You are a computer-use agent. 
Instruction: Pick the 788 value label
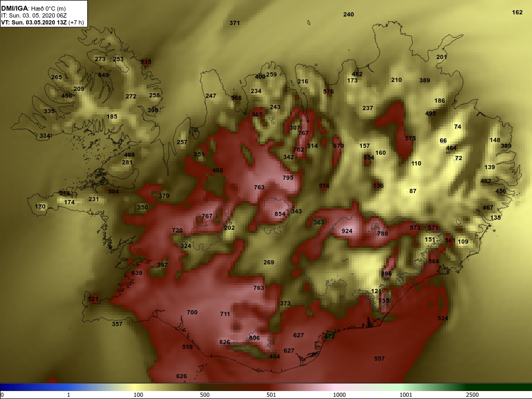tap(383, 234)
